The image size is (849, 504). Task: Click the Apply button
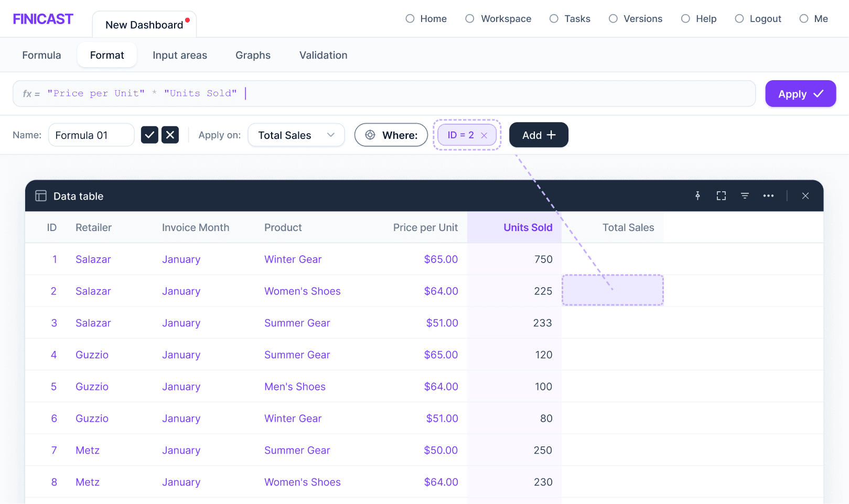point(800,94)
